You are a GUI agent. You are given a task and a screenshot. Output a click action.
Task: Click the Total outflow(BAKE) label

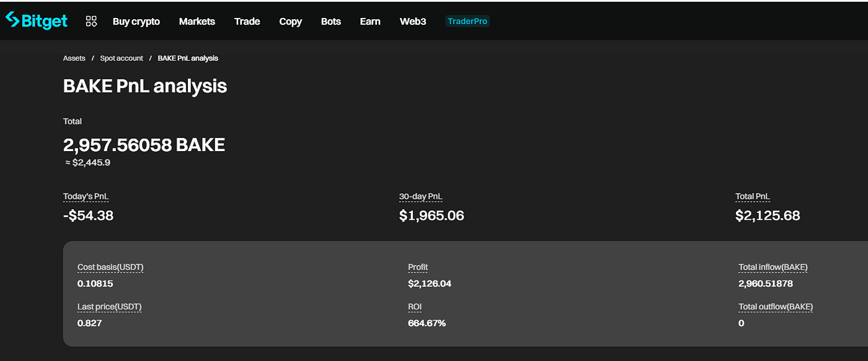tap(776, 307)
